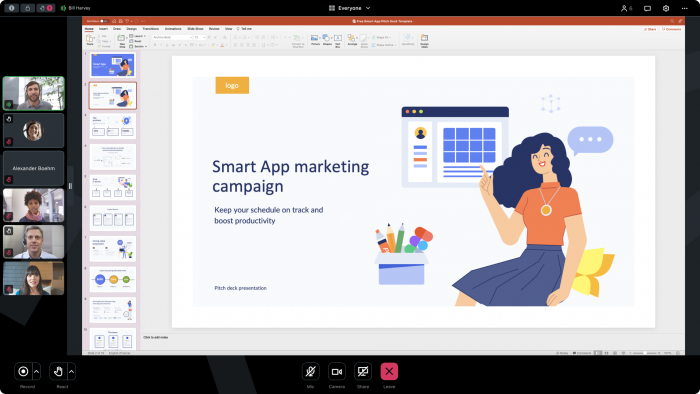Select slide 3 thumbnail in slide panel
The height and width of the screenshot is (394, 700).
[x=112, y=126]
